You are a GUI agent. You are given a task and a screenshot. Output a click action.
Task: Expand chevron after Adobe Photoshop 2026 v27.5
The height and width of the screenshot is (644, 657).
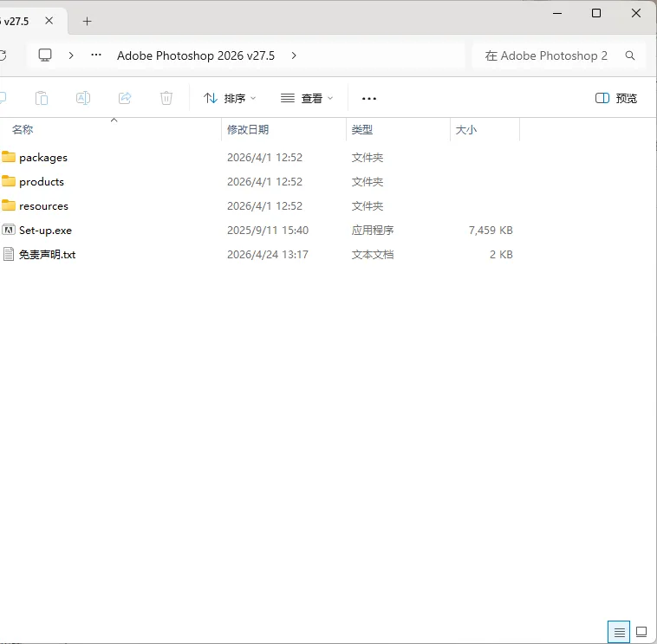tap(294, 55)
